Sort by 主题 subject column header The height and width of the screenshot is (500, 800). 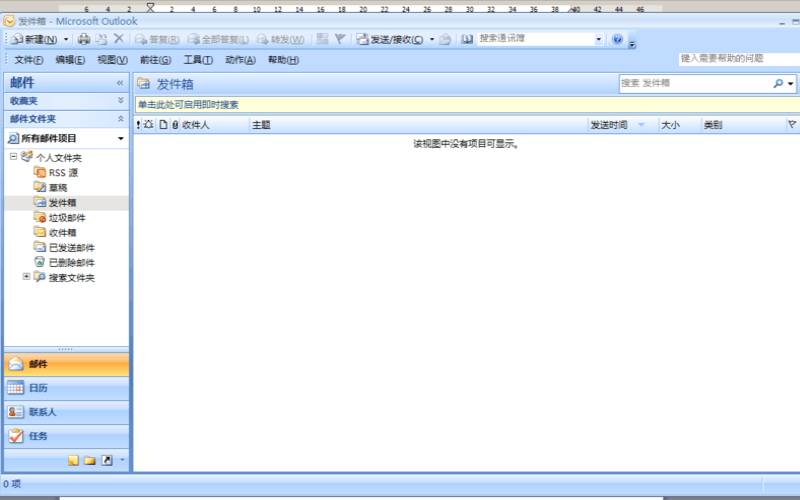418,125
